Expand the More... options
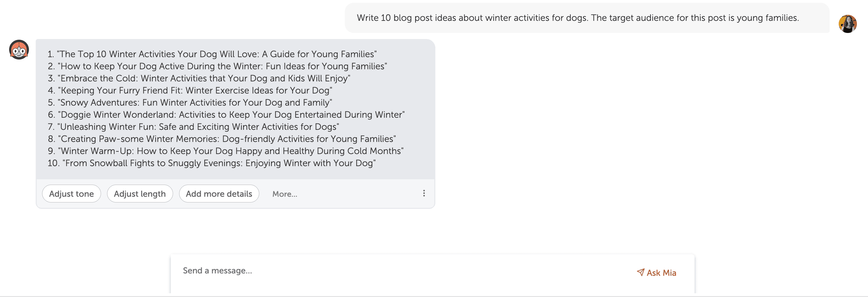Viewport: 868px width, 300px height. coord(285,194)
